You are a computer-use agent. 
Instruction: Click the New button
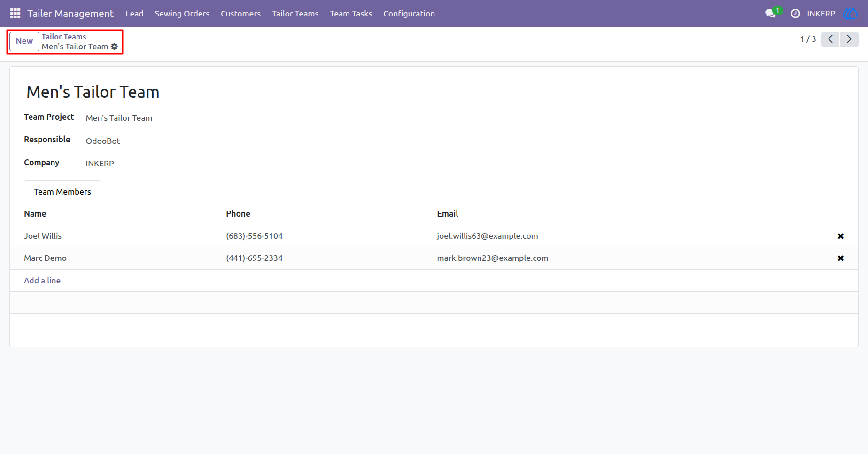(24, 41)
